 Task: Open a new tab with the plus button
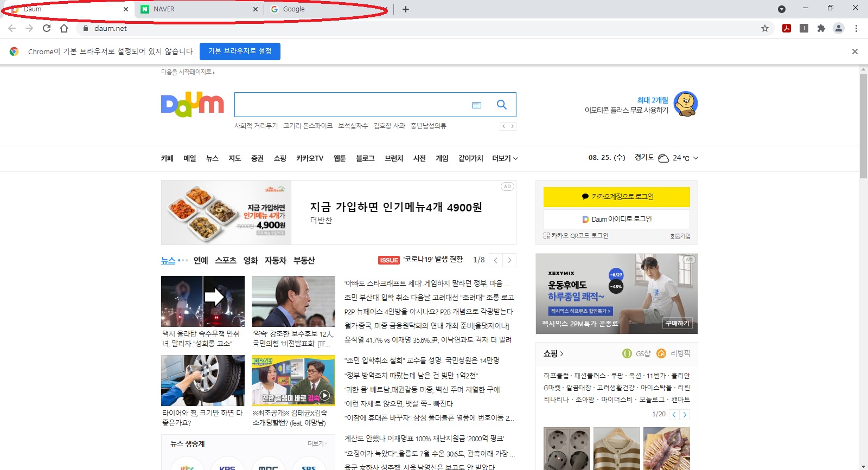click(x=406, y=9)
